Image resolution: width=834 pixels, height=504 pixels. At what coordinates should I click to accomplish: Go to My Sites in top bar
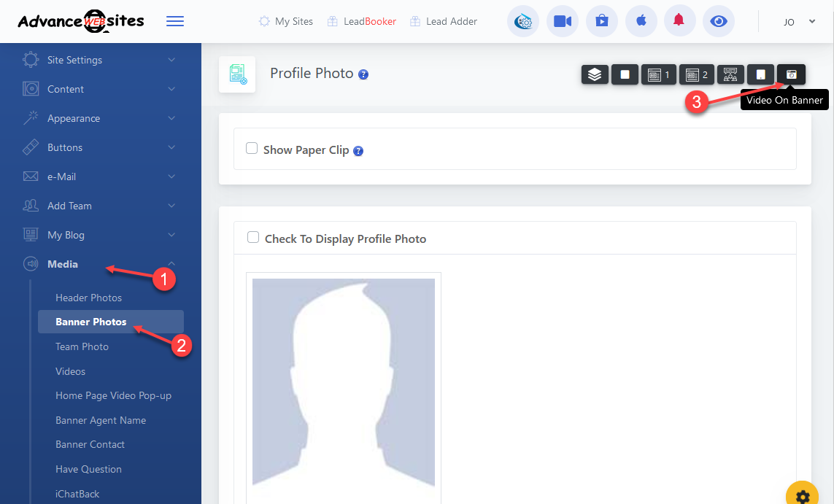click(x=286, y=21)
